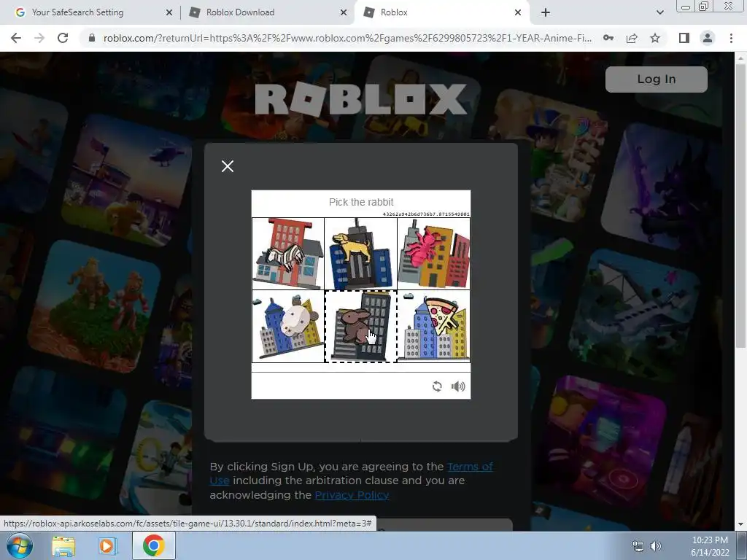Bookmark this page with the star
Screen dimensions: 747x560
coord(655,38)
